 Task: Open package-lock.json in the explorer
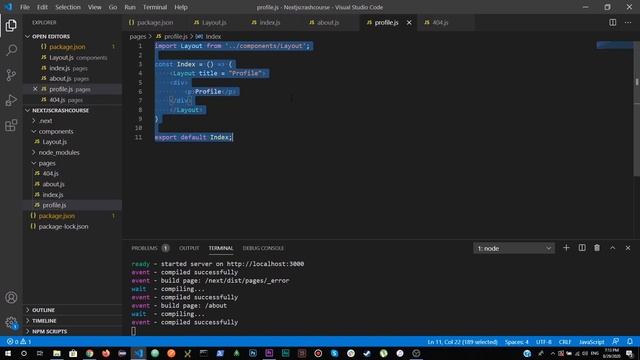point(63,227)
